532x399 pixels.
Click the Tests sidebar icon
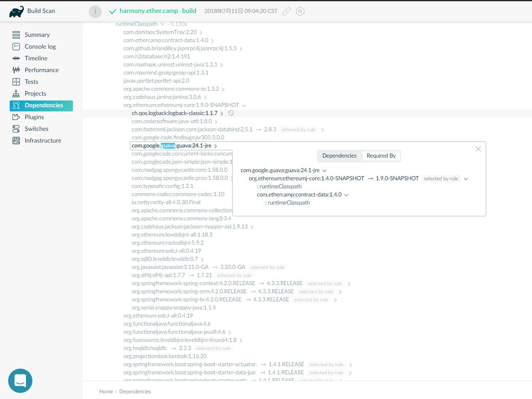(x=16, y=82)
